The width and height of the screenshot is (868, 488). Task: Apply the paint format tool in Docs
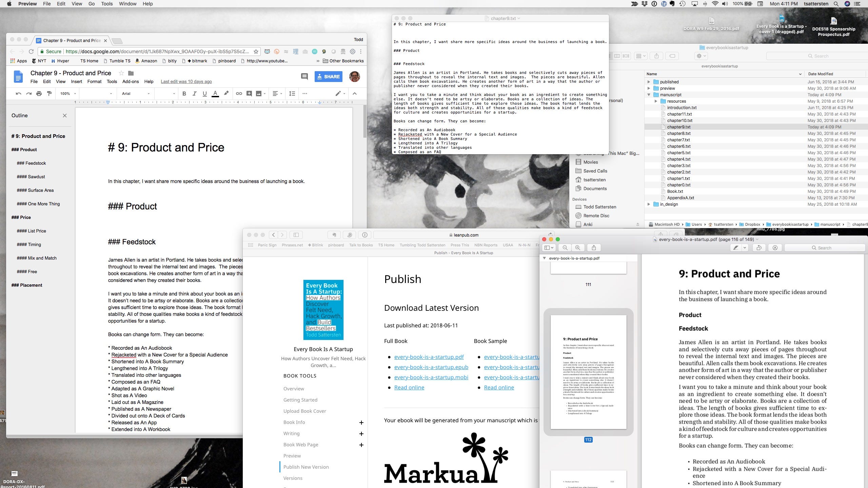(x=50, y=94)
